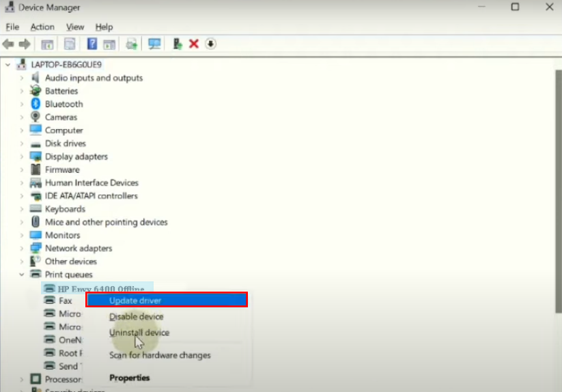The width and height of the screenshot is (562, 392).
Task: Click the Audio inputs and outputs speaker icon
Action: tap(35, 77)
